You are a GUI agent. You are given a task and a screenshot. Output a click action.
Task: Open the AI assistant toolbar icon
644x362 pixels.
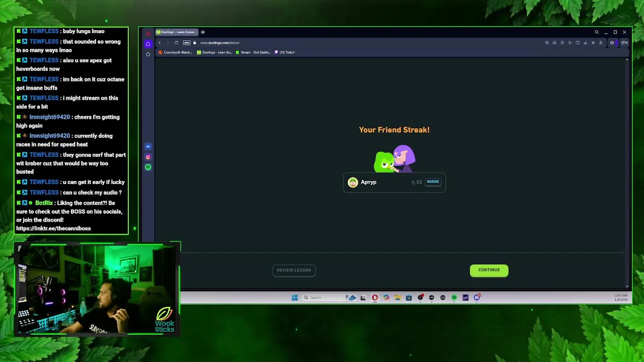click(624, 43)
